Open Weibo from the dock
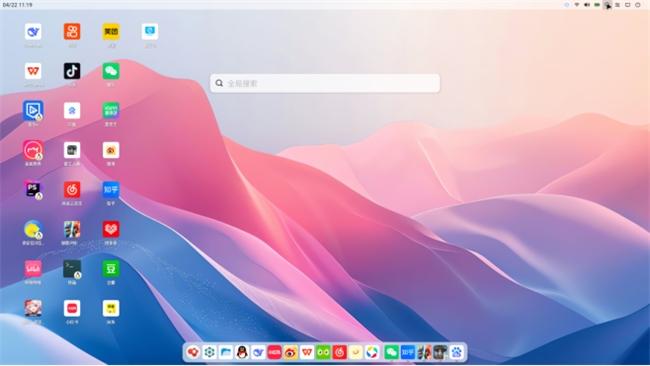 (x=291, y=352)
